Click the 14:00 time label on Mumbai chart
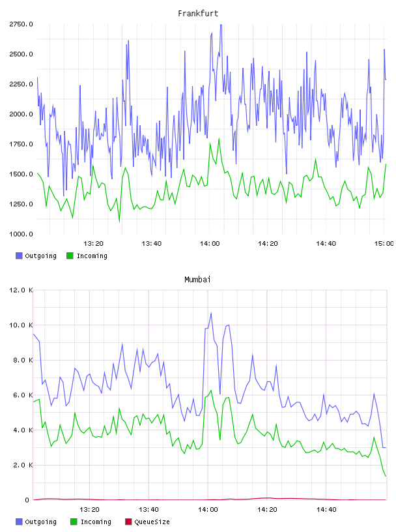Viewport: 396px width, 532px height. click(x=208, y=510)
